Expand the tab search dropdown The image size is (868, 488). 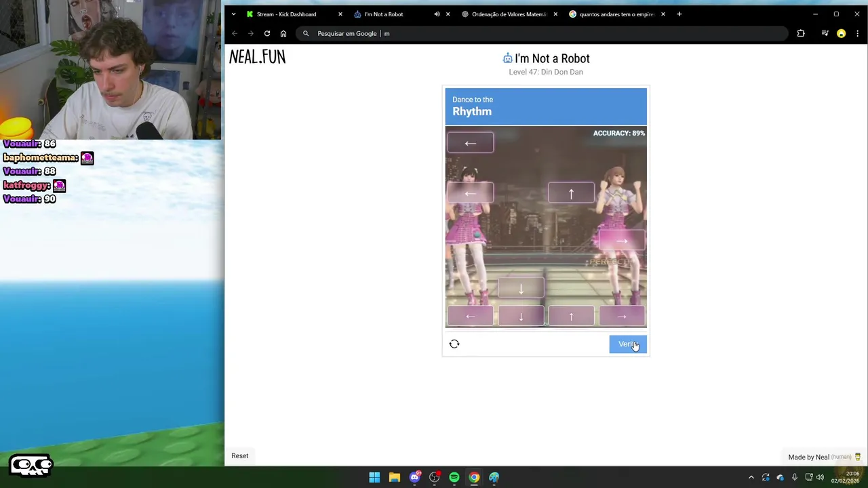(x=233, y=14)
